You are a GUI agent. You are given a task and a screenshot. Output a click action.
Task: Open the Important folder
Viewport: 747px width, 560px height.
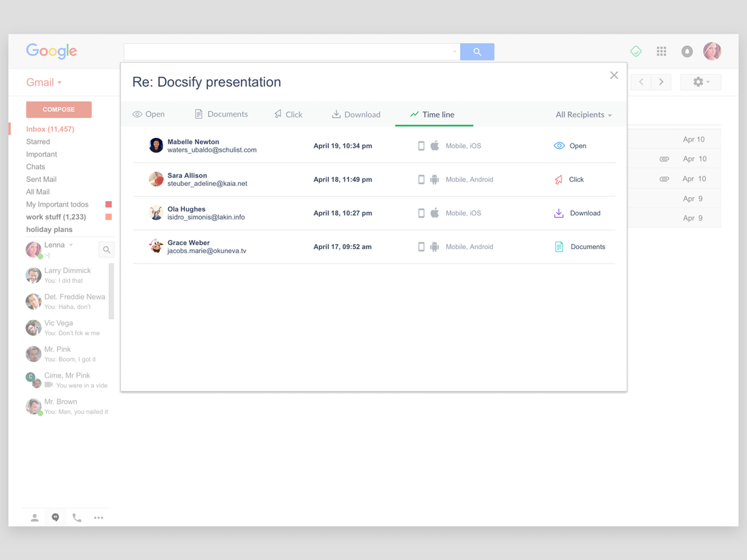[41, 154]
